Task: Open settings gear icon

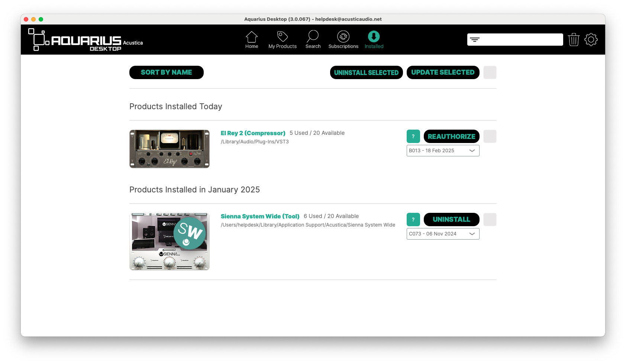Action: click(x=591, y=39)
